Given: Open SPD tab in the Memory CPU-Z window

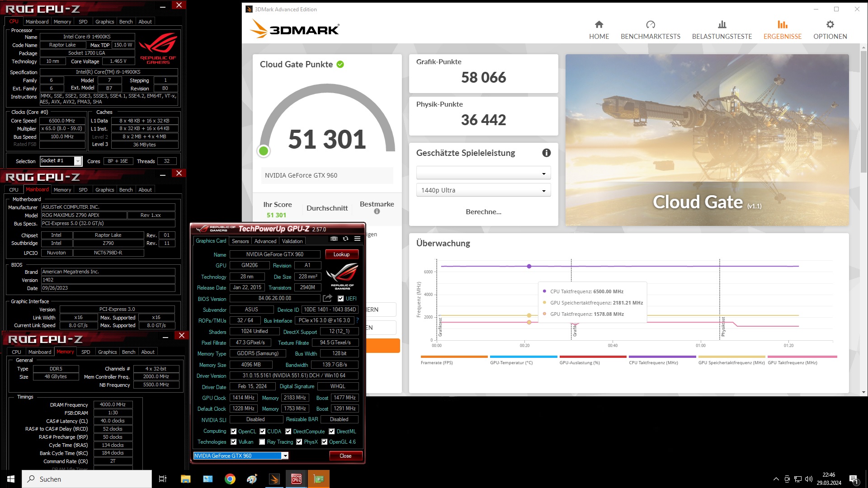Looking at the screenshot, I should [x=86, y=352].
